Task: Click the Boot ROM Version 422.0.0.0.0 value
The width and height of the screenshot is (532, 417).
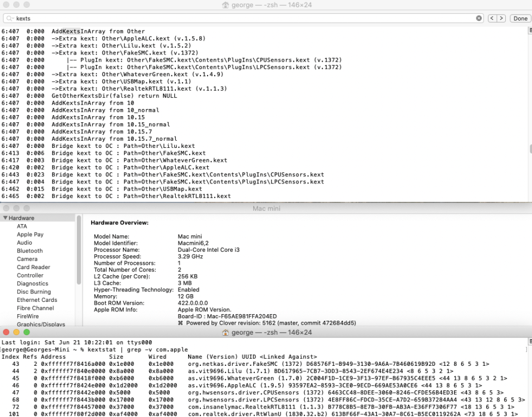Action: [x=193, y=303]
